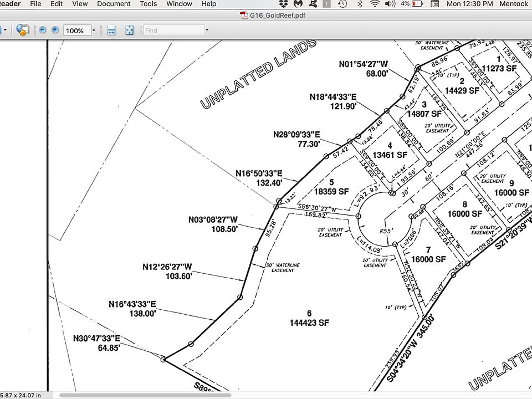Click the bearing label N16°43'33"E

[x=132, y=304]
